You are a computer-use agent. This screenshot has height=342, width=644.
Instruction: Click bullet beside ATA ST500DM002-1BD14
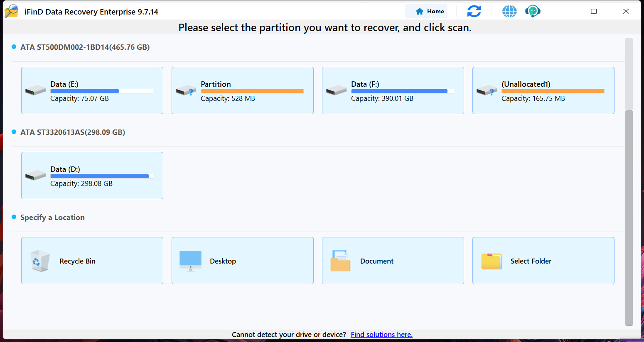click(14, 47)
